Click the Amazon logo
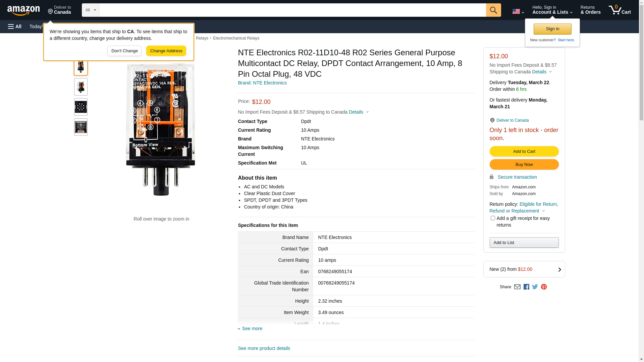The height and width of the screenshot is (362, 644). click(23, 10)
